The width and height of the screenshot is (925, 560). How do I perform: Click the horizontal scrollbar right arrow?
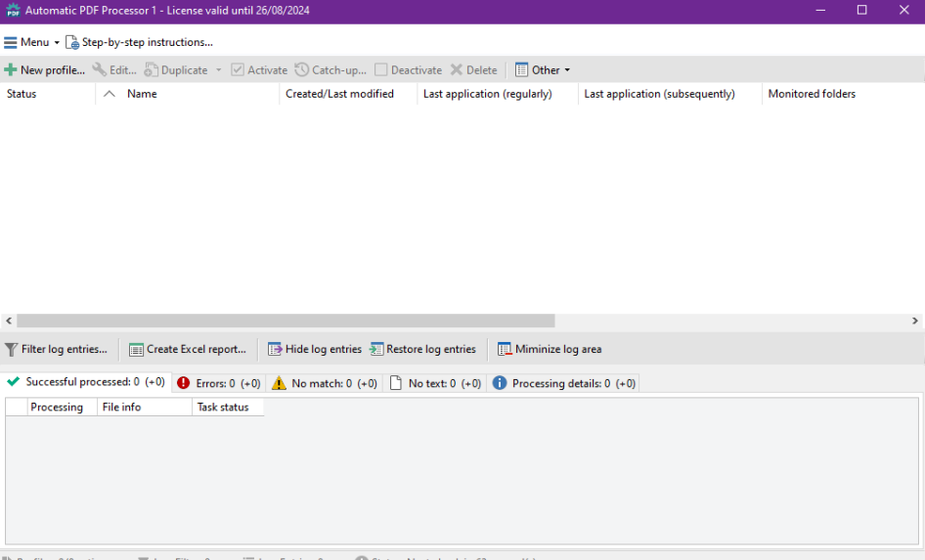pyautogui.click(x=915, y=321)
